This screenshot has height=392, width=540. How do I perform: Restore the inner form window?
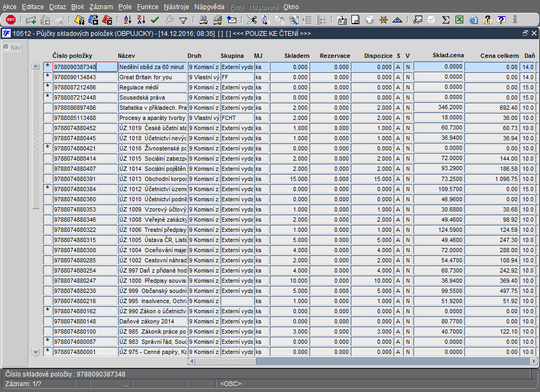tap(525, 33)
